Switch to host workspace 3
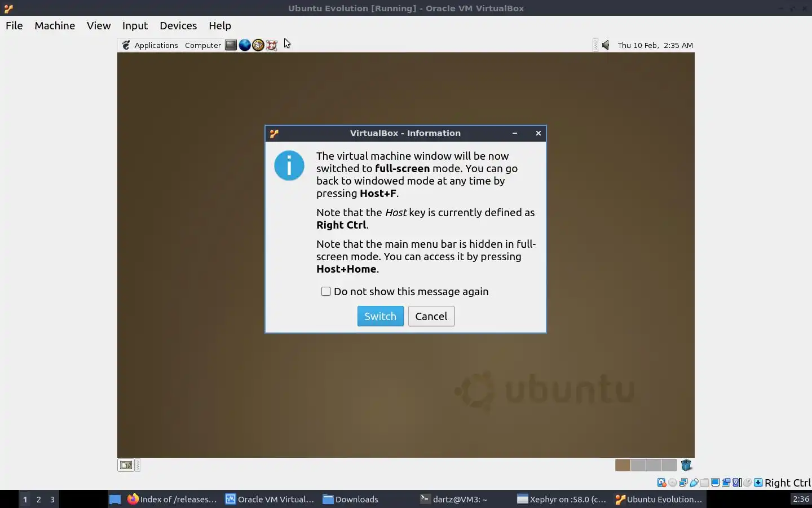812x508 pixels. (x=52, y=499)
